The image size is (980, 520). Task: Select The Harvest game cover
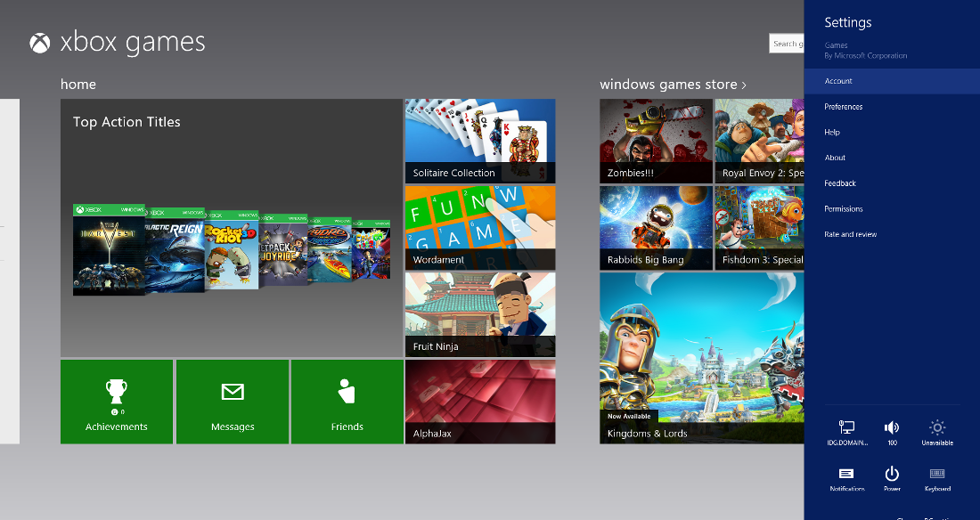(109, 250)
